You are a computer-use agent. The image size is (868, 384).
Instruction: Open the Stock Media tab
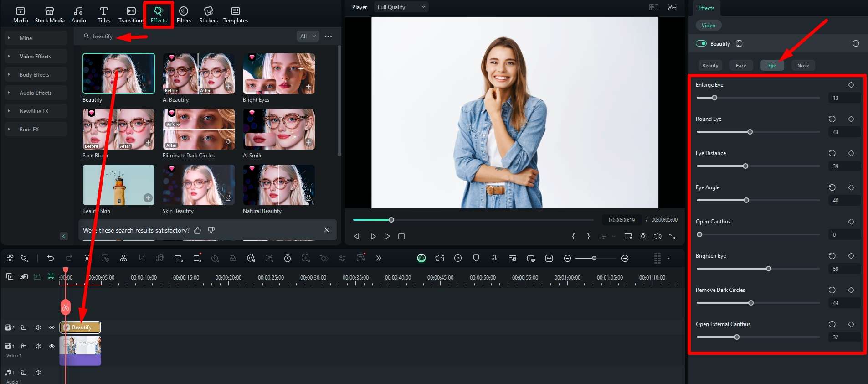point(50,15)
